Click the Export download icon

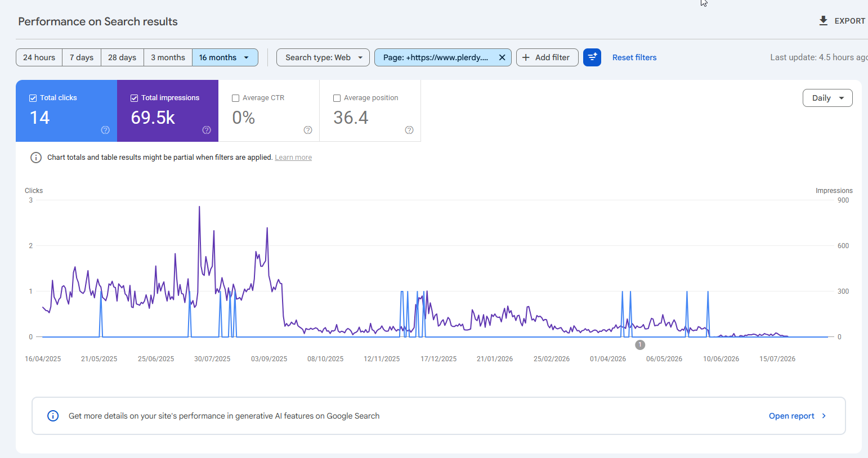pyautogui.click(x=823, y=21)
